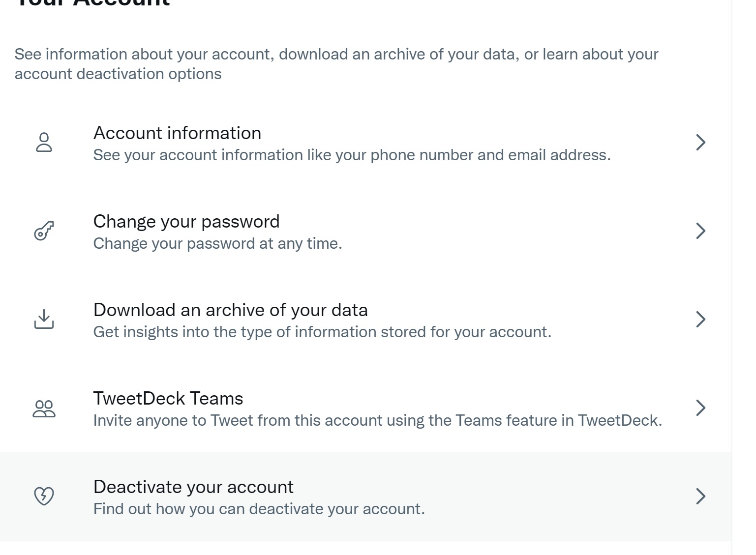
Task: Click the key icon for password change
Action: pos(44,231)
